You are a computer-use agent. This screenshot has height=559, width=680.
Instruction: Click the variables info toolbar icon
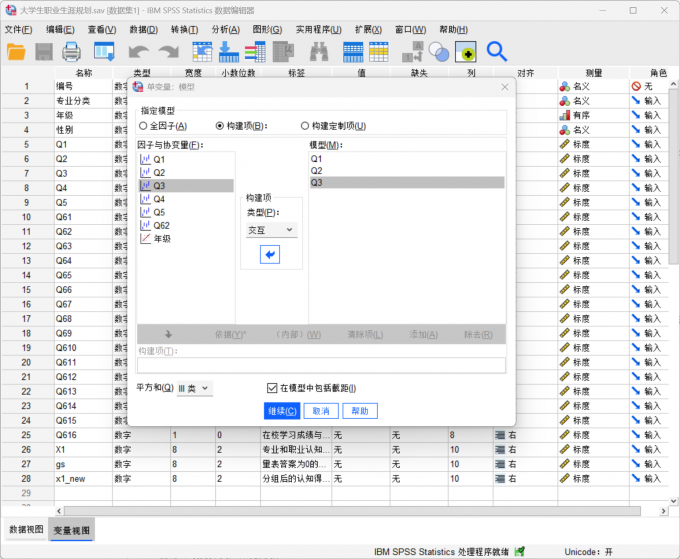pyautogui.click(x=255, y=52)
